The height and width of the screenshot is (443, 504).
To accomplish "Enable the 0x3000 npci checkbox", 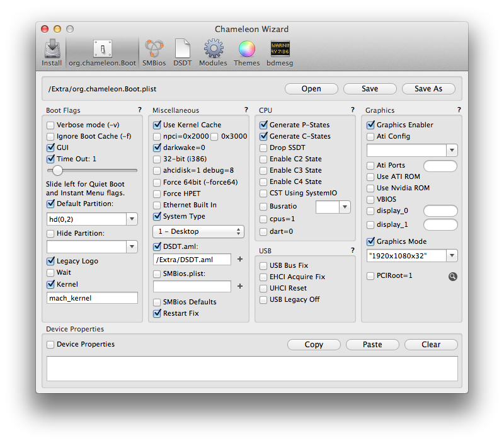I will click(x=214, y=137).
